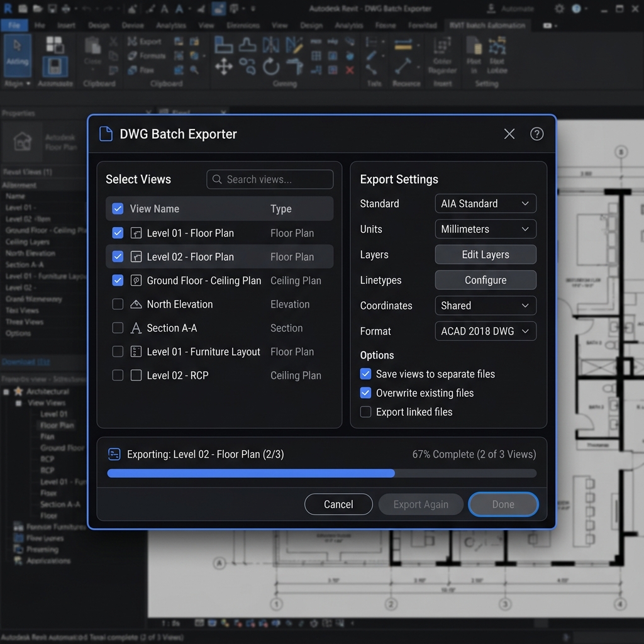Click the Done button
The width and height of the screenshot is (644, 644).
(x=503, y=504)
